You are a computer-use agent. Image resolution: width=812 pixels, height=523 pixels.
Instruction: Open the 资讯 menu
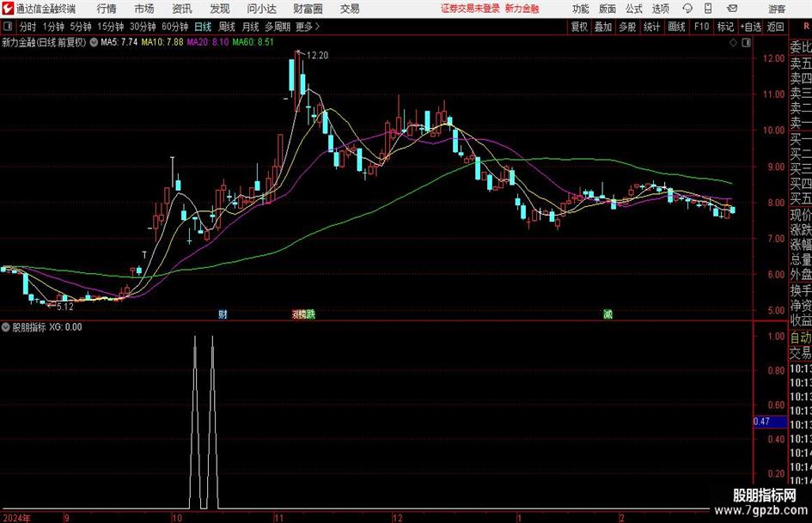(182, 9)
